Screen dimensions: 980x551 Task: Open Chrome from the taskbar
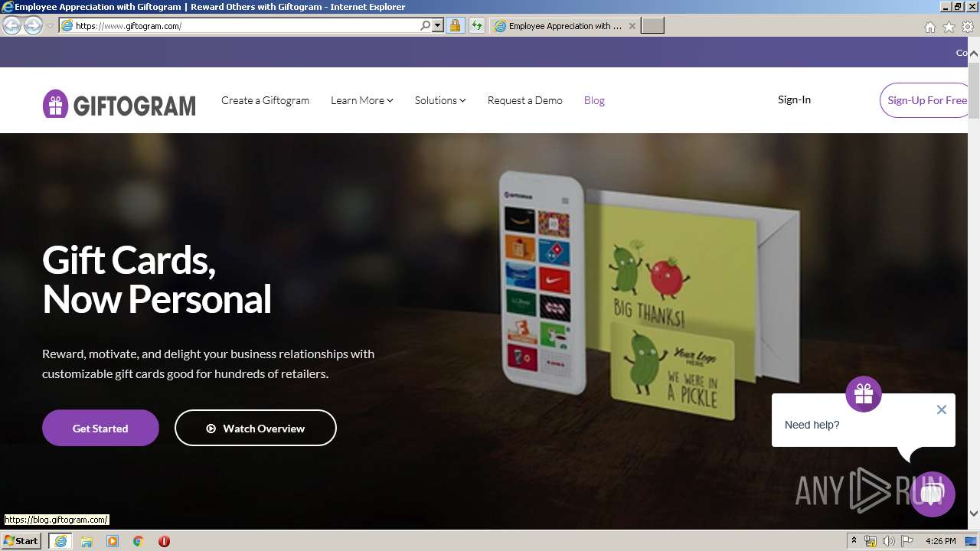pyautogui.click(x=139, y=541)
